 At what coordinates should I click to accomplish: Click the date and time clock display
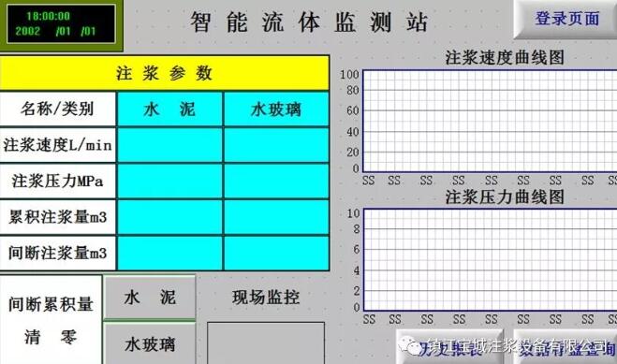pyautogui.click(x=61, y=24)
